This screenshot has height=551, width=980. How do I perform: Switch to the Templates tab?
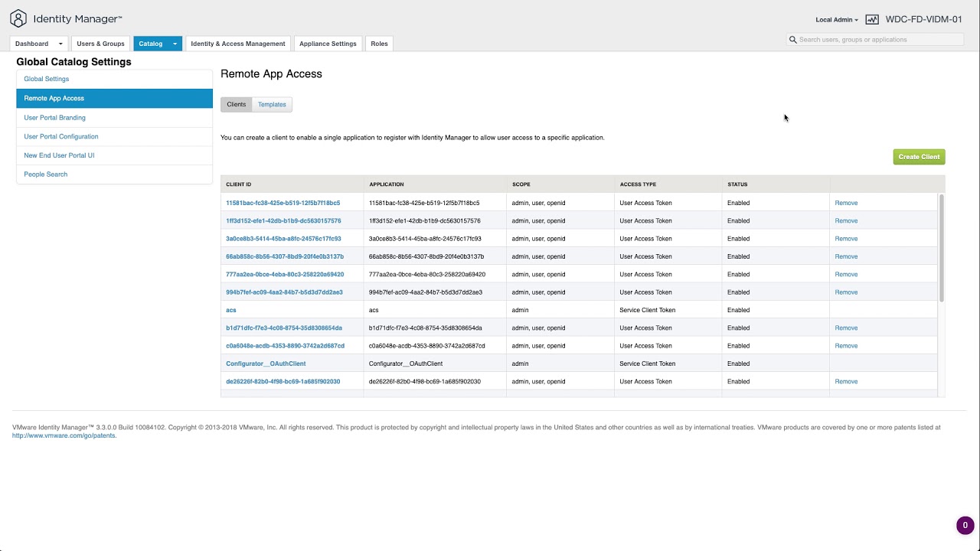272,105
